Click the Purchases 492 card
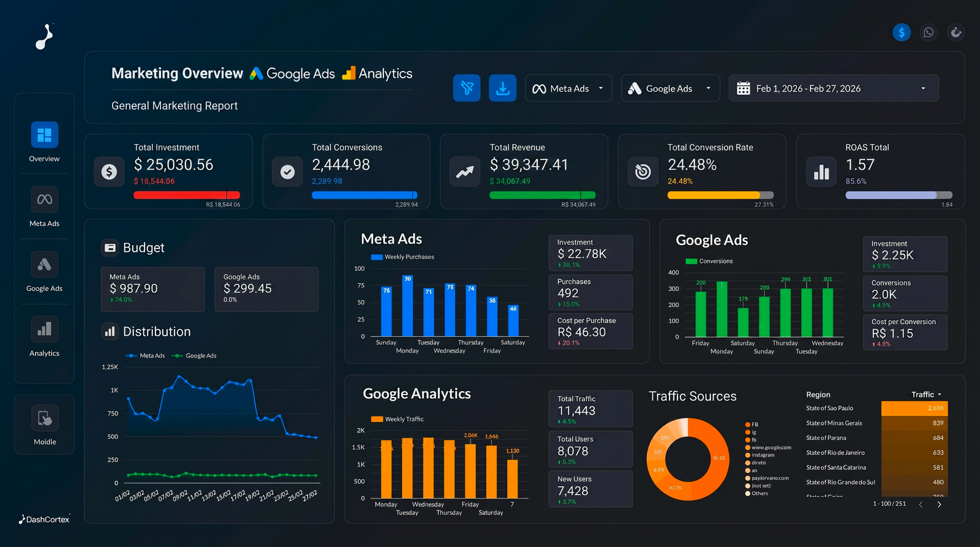This screenshot has height=547, width=980. (x=590, y=292)
